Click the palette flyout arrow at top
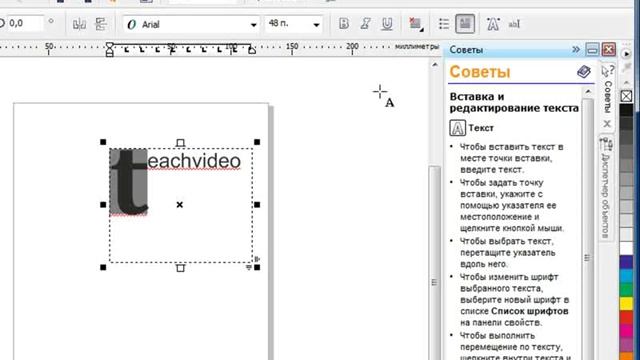This screenshot has height=360, width=640. tap(626, 53)
